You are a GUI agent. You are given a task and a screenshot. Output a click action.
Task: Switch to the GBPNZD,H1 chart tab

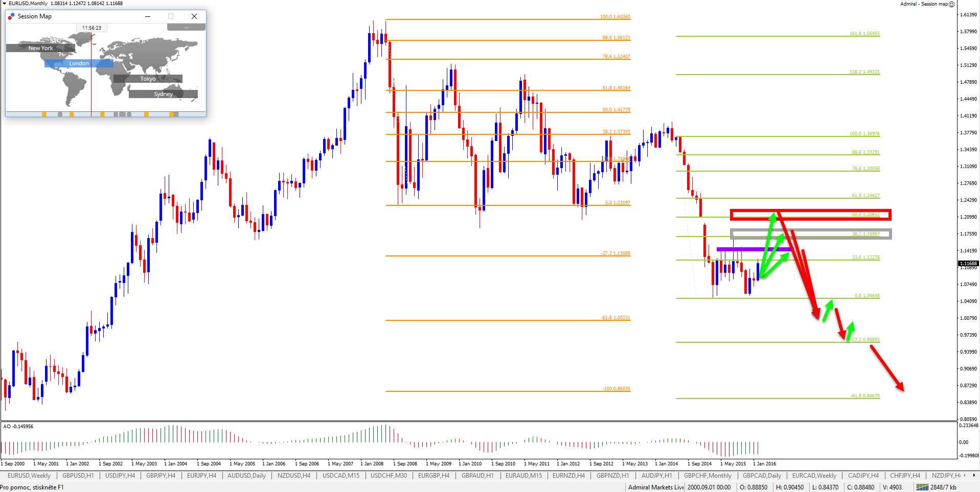[x=612, y=476]
